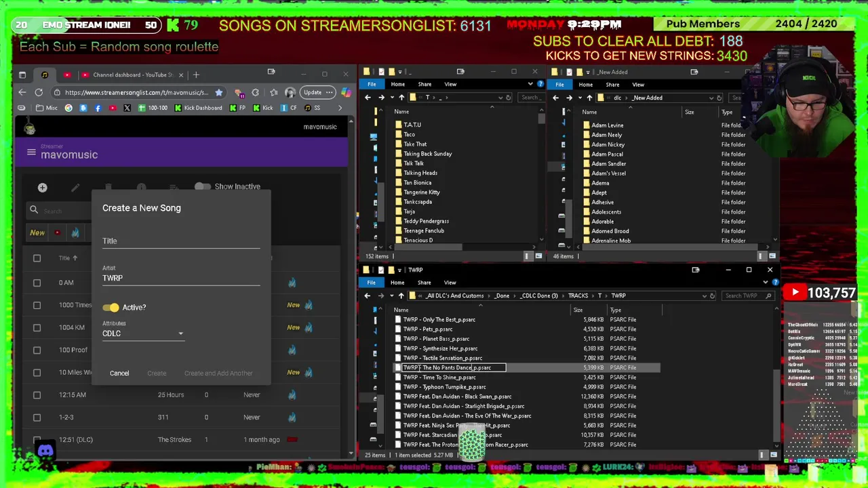Open the browser extensions puzzle icon

click(x=255, y=92)
